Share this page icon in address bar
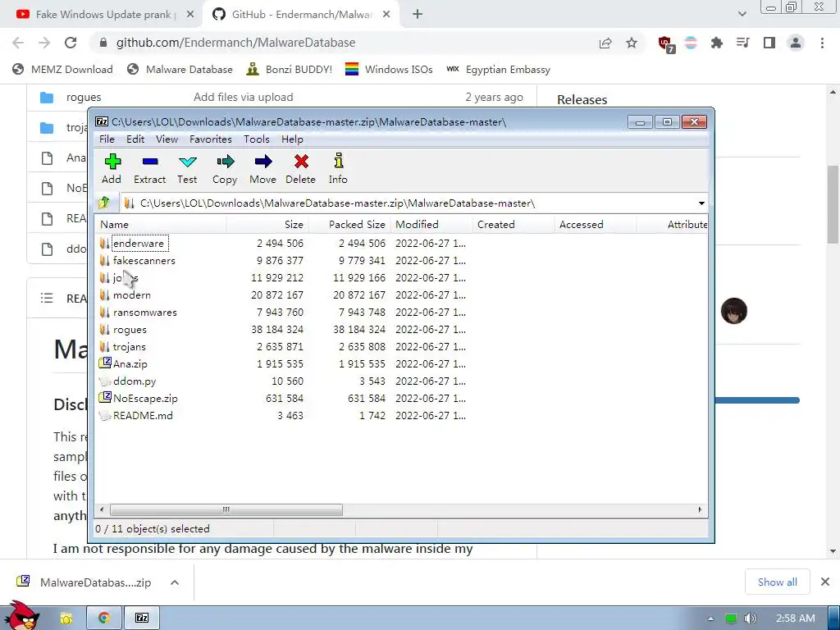Viewport: 840px width, 630px height. click(605, 43)
